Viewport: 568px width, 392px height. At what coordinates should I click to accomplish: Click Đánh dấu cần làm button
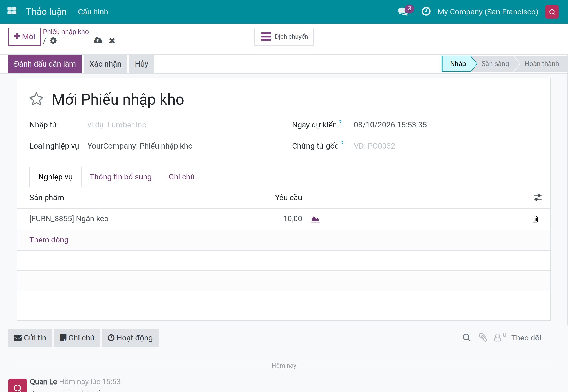(45, 64)
